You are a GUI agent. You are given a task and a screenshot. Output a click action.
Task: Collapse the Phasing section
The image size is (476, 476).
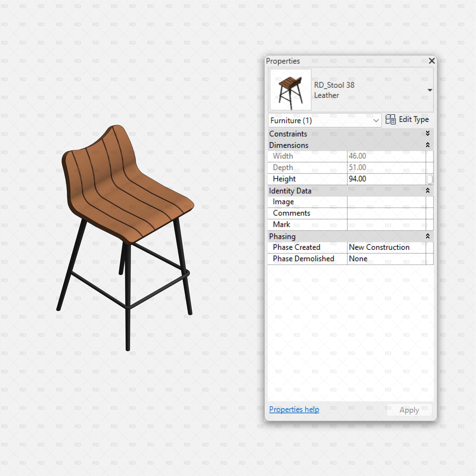[x=428, y=236]
